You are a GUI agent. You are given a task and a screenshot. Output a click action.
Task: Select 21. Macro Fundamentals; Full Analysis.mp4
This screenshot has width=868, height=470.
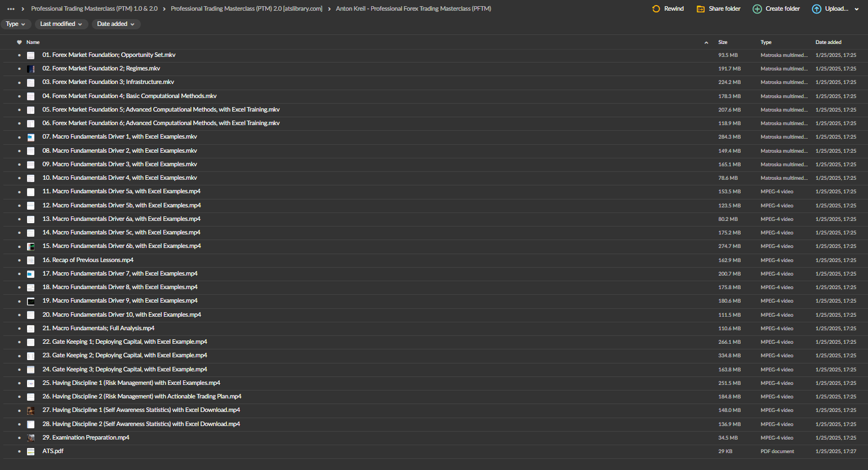(98, 329)
